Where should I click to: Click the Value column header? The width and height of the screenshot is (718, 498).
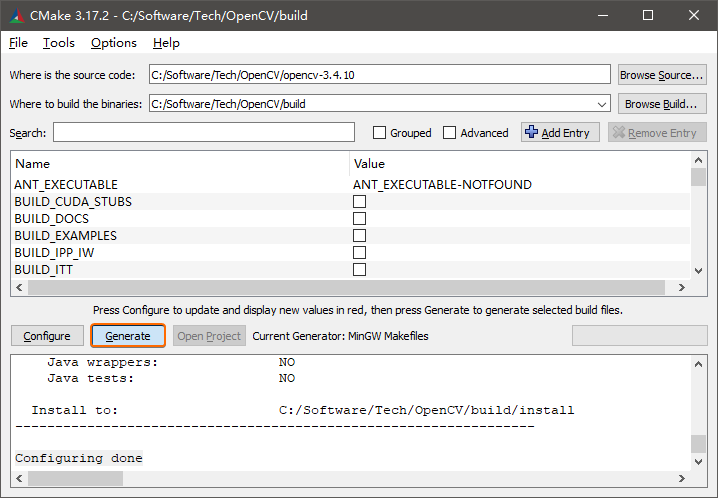pyautogui.click(x=520, y=164)
